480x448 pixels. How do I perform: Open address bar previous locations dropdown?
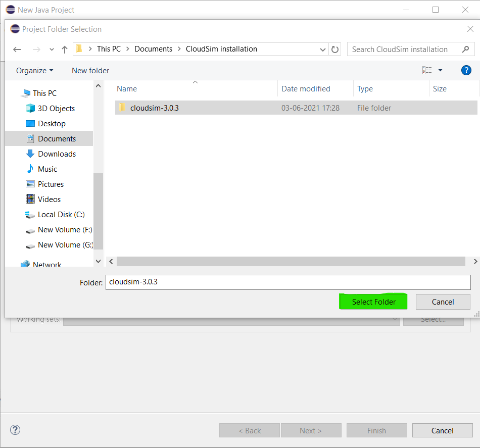[322, 49]
